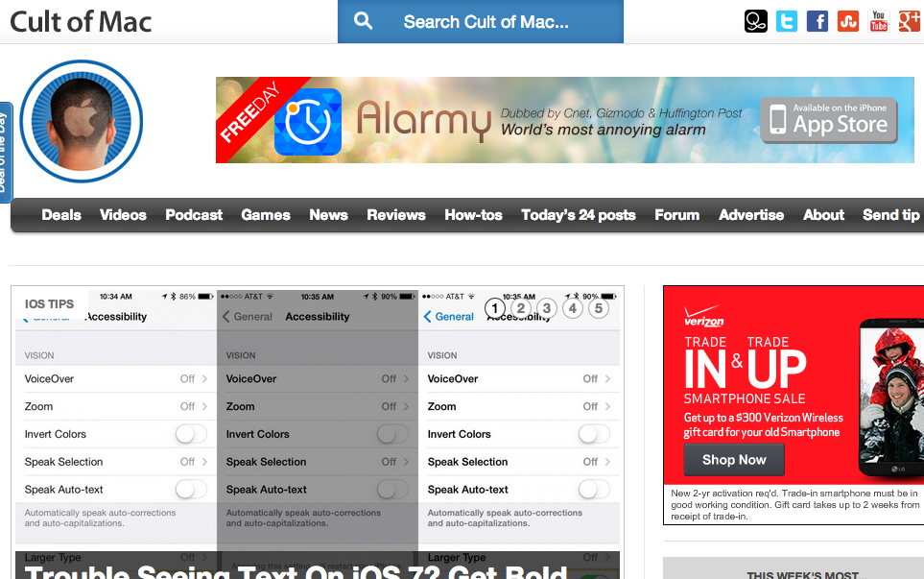Click the IOS TIPS category label
The width and height of the screenshot is (924, 579).
[x=49, y=304]
